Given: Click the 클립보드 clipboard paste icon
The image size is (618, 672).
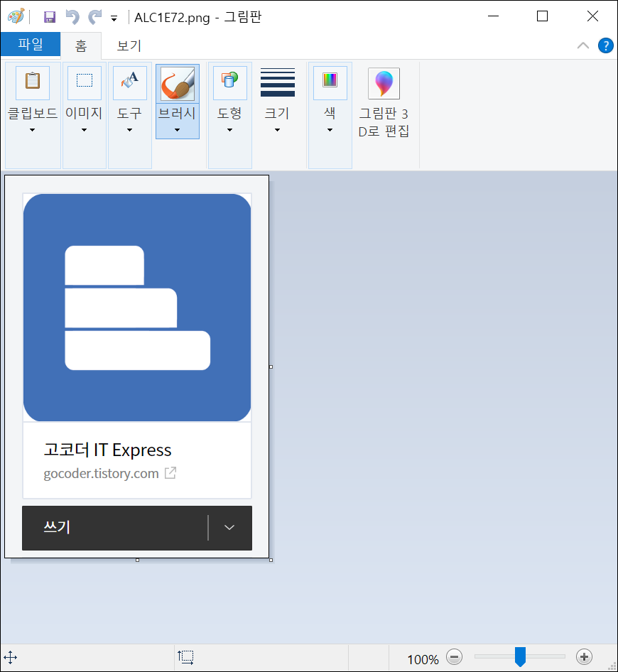Looking at the screenshot, I should point(33,82).
